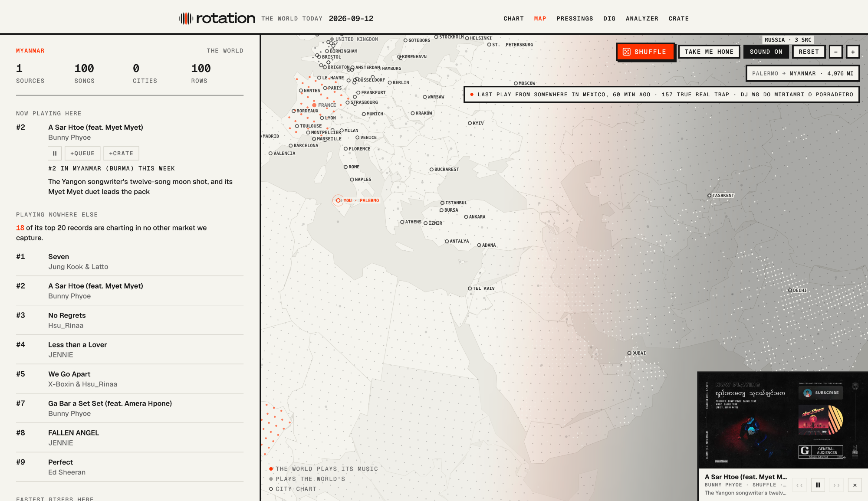Click the zoom in plus button
868x501 pixels.
[x=853, y=52]
